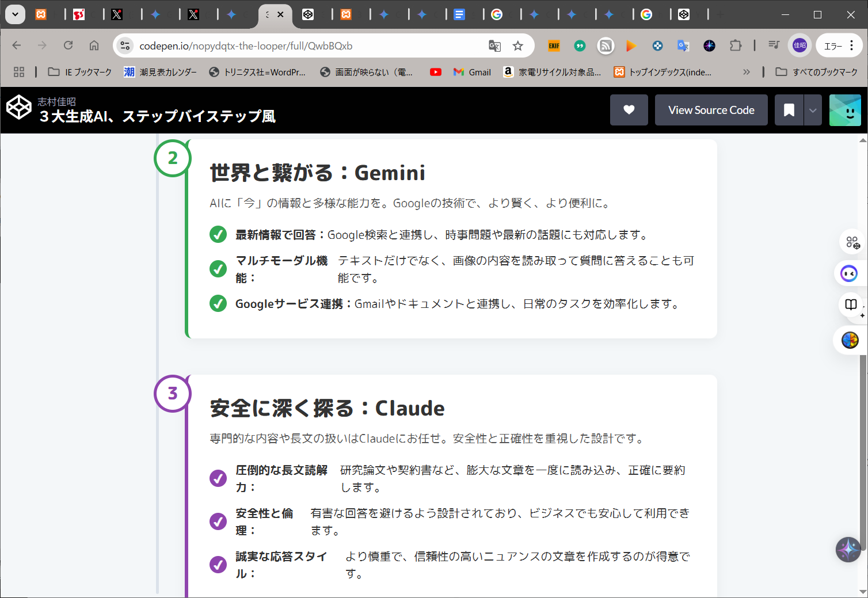Click the scrollbar down arrow
The height and width of the screenshot is (598, 868).
point(863,592)
